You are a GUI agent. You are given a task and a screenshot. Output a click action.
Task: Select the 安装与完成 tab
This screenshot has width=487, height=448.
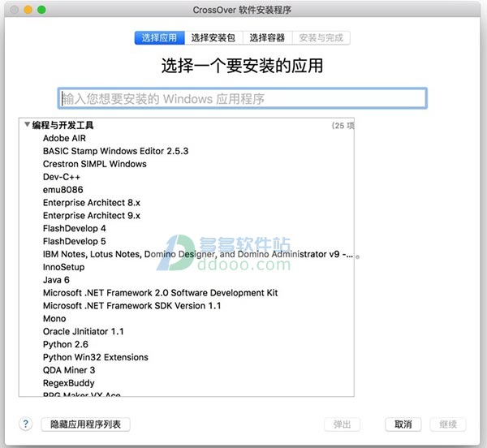(321, 38)
